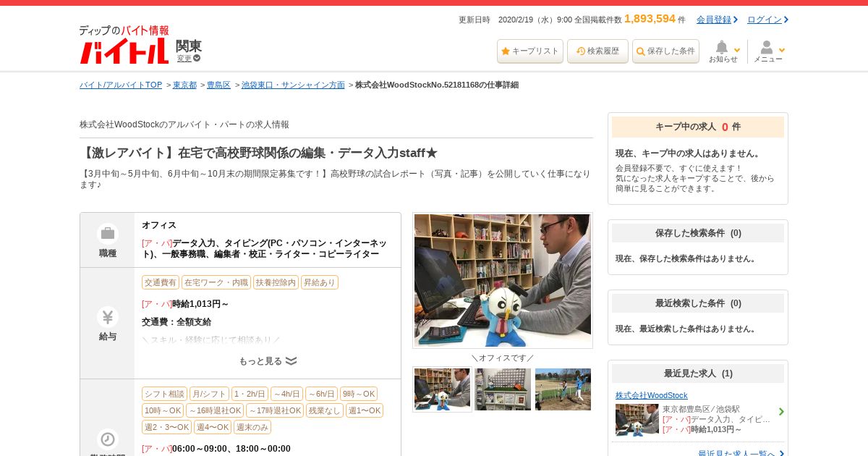Click the 職種 briefcase icon
This screenshot has height=456, width=868.
click(x=108, y=233)
